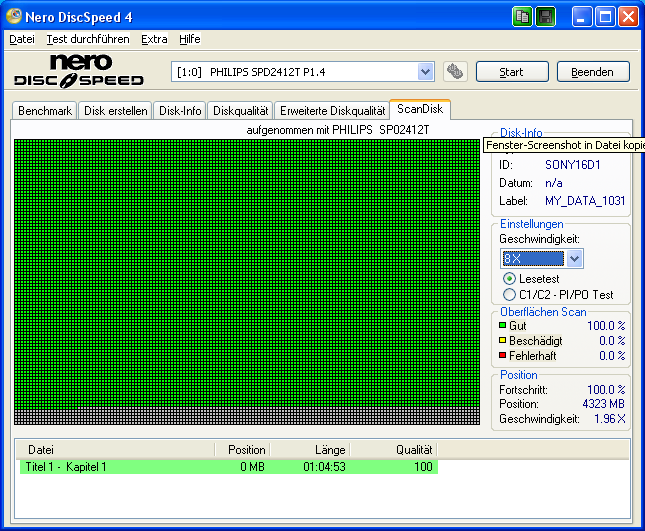This screenshot has height=531, width=645.
Task: Minimize the Nero DiscSpeed window
Action: pyautogui.click(x=583, y=17)
